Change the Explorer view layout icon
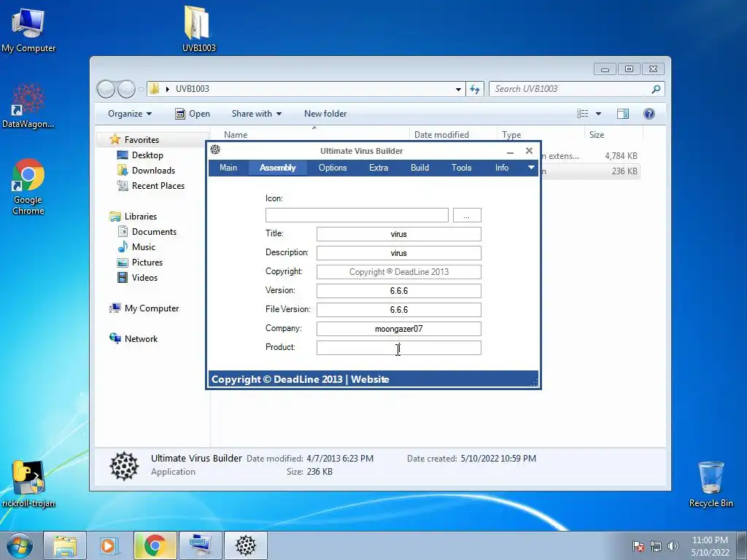747x560 pixels. 582,113
